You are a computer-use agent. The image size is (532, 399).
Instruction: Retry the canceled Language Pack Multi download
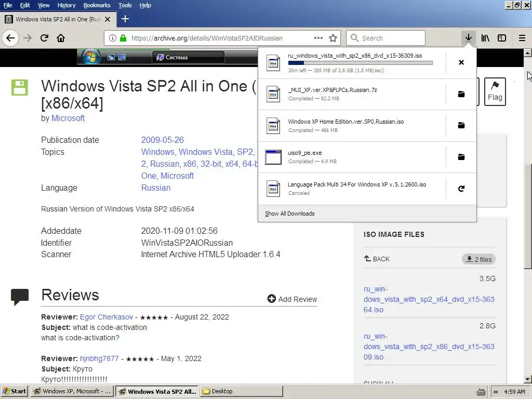[461, 189]
